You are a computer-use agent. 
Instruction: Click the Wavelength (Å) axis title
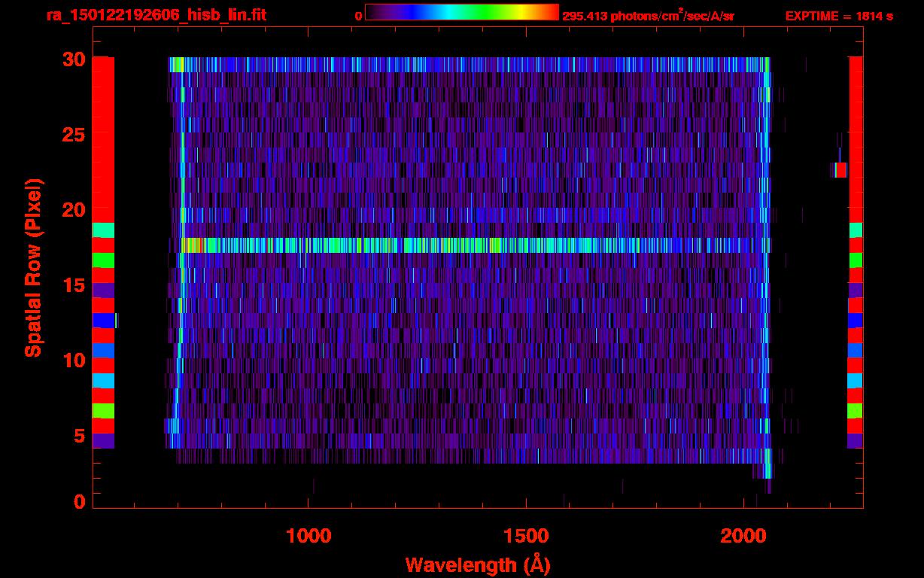point(478,564)
